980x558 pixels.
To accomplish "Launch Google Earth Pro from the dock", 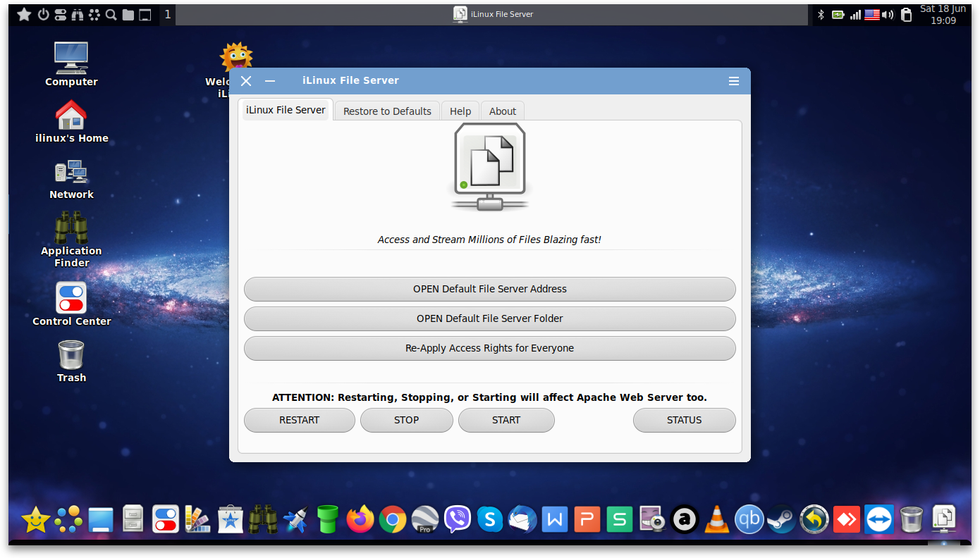I will 425,521.
